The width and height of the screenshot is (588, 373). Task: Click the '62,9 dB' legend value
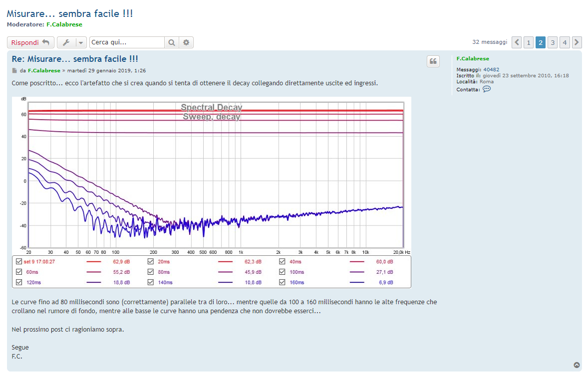[121, 262]
